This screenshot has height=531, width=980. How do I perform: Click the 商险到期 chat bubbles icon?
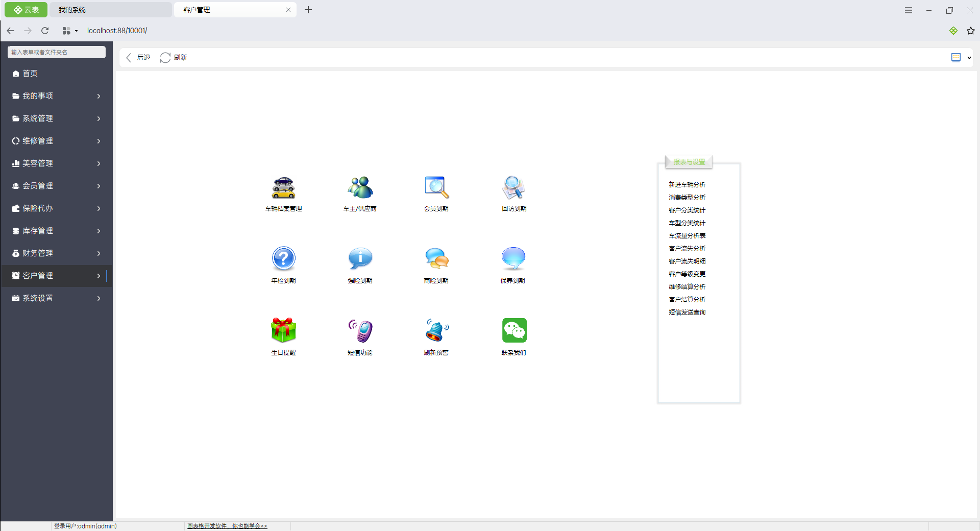436,259
